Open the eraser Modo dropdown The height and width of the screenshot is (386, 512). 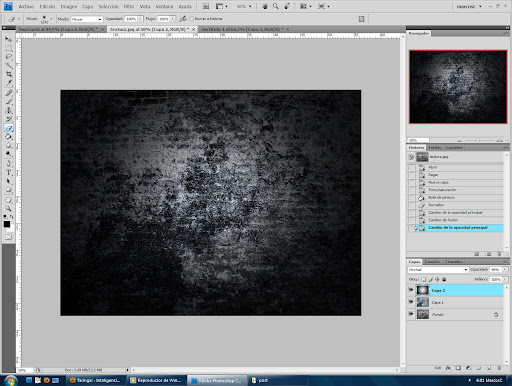tap(86, 19)
